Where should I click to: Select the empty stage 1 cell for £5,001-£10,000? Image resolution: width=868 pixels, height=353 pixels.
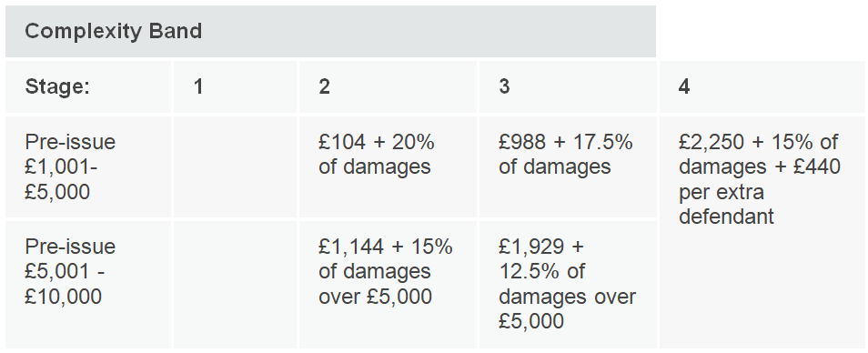(x=236, y=285)
